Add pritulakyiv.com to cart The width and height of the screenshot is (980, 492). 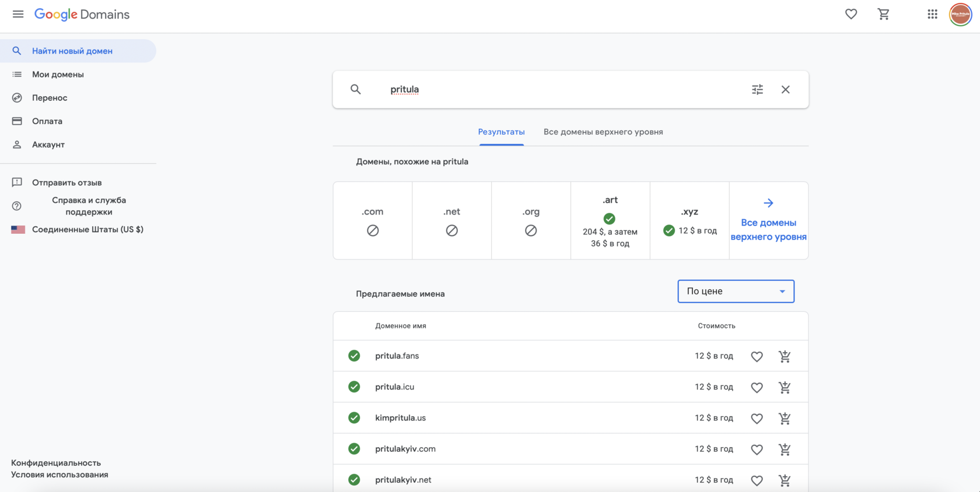coord(785,449)
